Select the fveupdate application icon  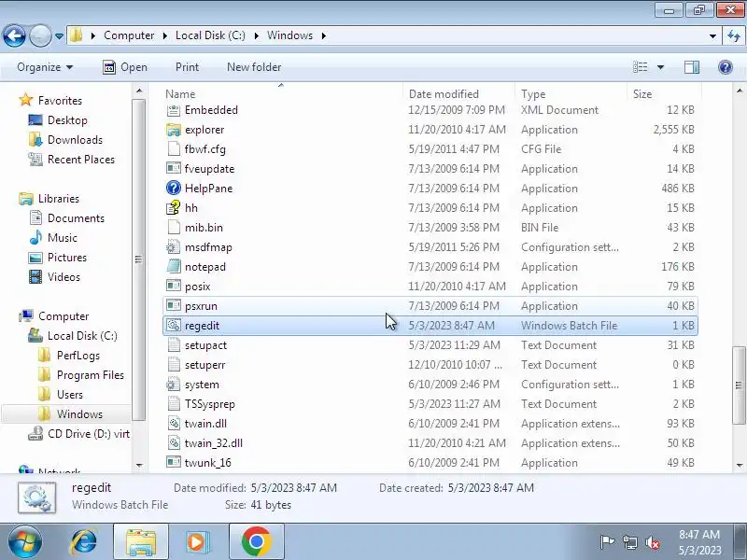click(174, 169)
